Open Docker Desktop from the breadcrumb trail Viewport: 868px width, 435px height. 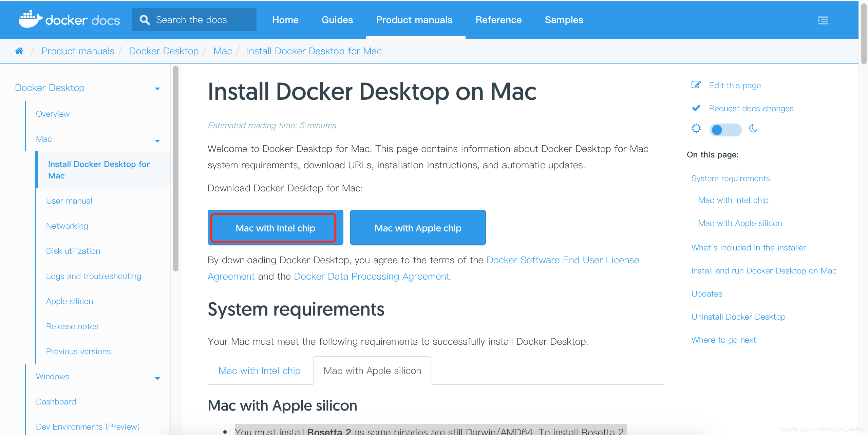coord(164,51)
